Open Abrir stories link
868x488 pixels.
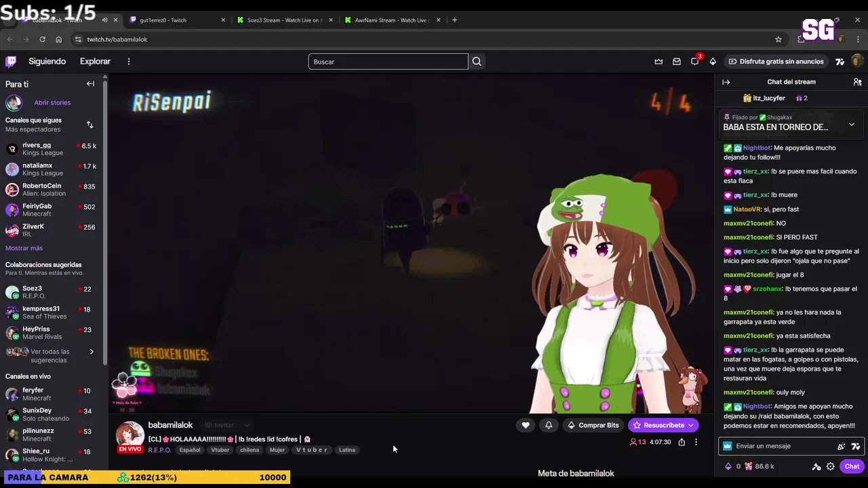tap(52, 103)
